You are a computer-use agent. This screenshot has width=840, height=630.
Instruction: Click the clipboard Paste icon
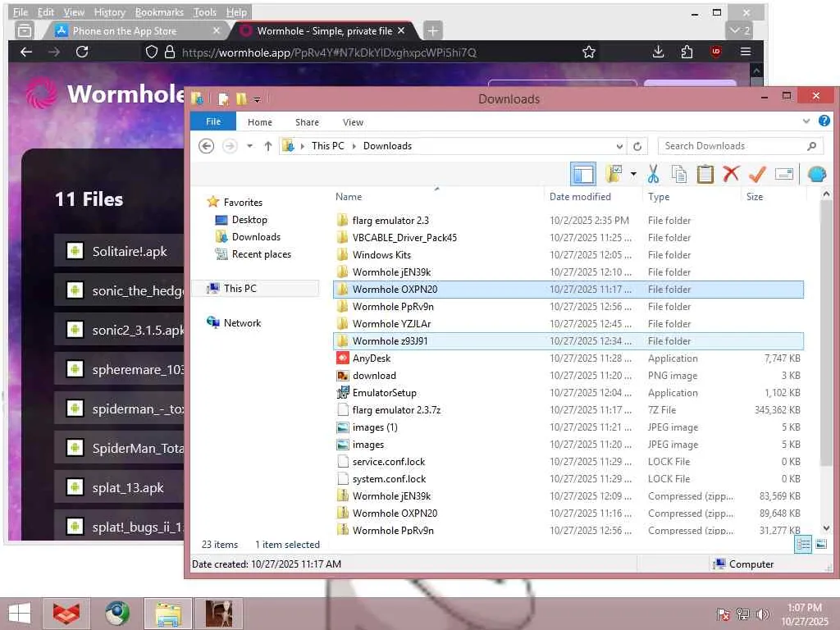[705, 174]
